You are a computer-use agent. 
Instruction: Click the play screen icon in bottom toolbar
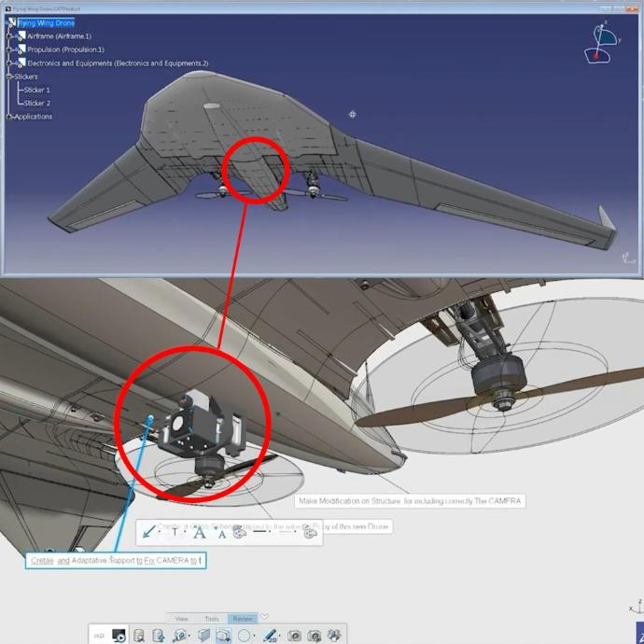pyautogui.click(x=119, y=636)
